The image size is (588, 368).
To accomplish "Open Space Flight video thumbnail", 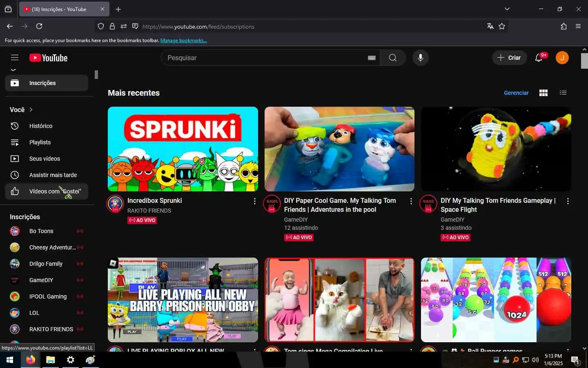I will (x=496, y=149).
